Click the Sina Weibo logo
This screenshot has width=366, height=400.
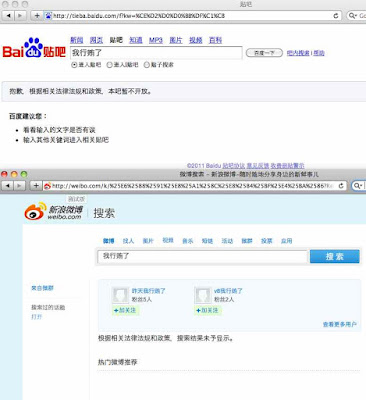tap(53, 211)
